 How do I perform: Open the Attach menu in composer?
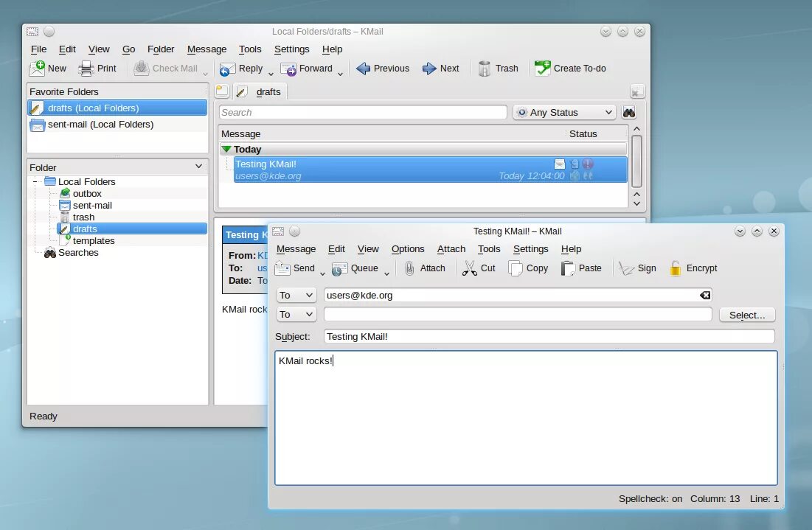pos(451,249)
